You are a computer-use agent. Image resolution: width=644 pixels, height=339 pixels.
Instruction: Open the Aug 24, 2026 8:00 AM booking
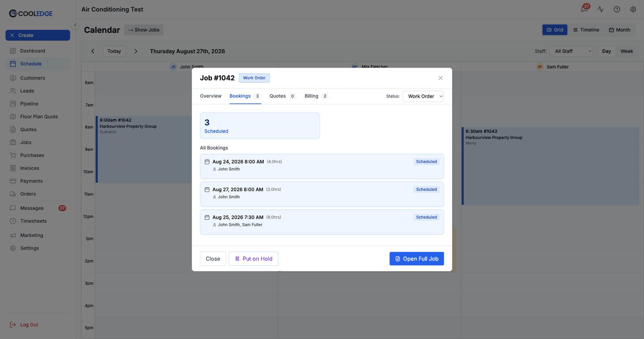[x=322, y=166]
